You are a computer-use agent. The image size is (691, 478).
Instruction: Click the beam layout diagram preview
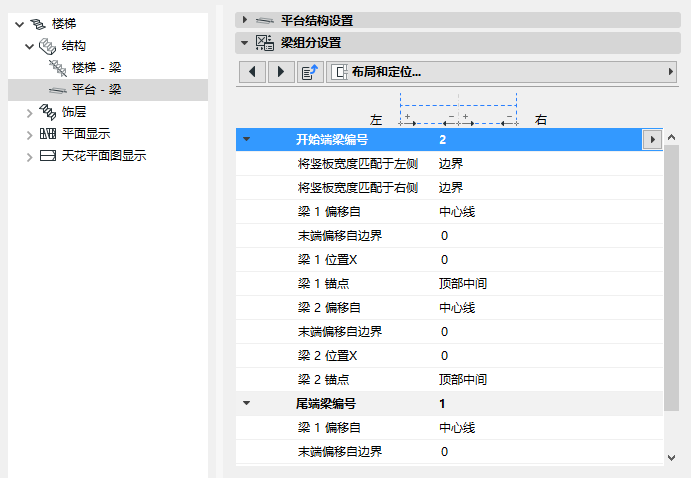pyautogui.click(x=458, y=109)
